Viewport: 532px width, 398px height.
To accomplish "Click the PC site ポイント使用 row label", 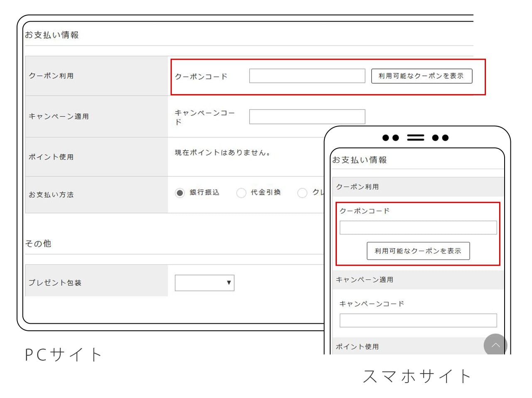I will click(x=51, y=157).
